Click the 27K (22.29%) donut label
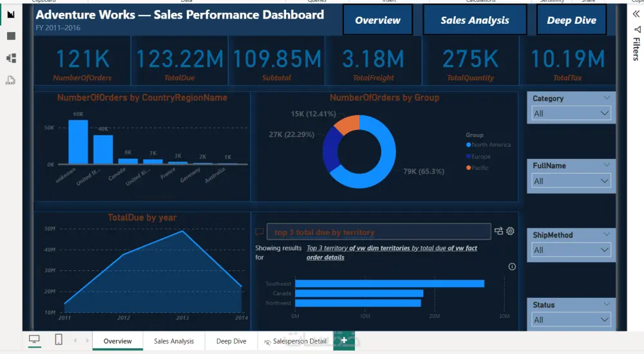Viewport: 644px width, 354px height. pyautogui.click(x=292, y=135)
